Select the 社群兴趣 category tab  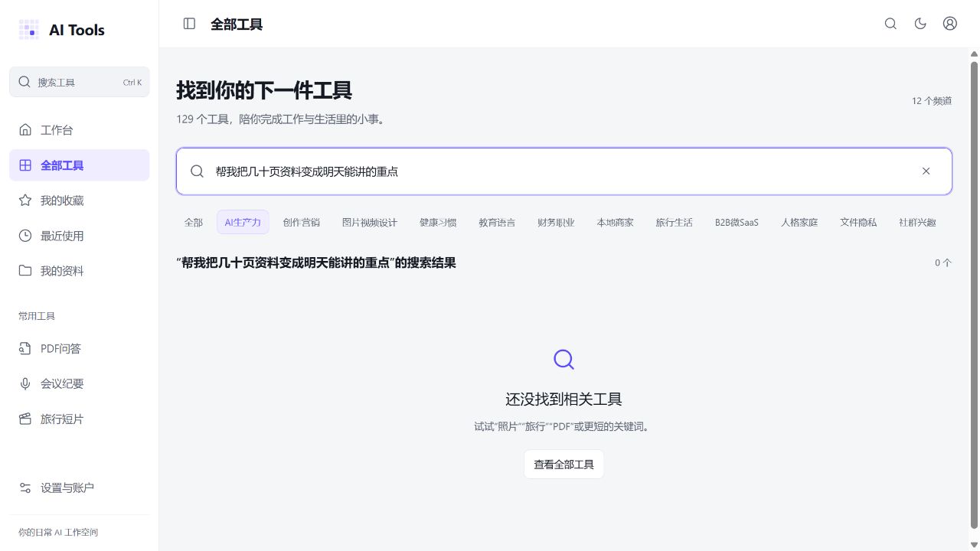click(917, 223)
